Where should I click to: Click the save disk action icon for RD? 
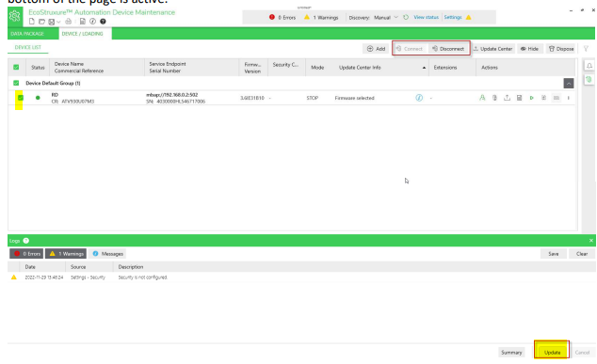pyautogui.click(x=519, y=98)
